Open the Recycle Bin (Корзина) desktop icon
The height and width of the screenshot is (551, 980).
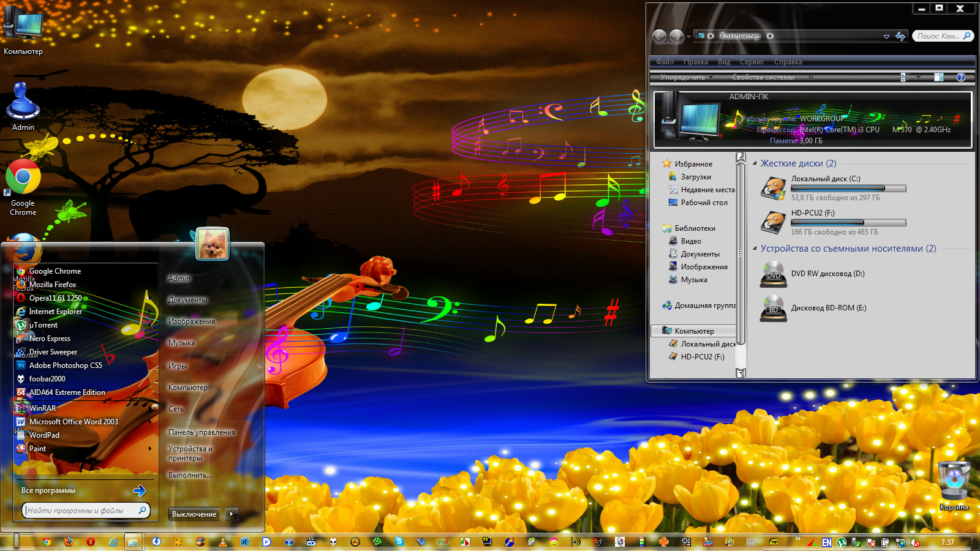954,484
